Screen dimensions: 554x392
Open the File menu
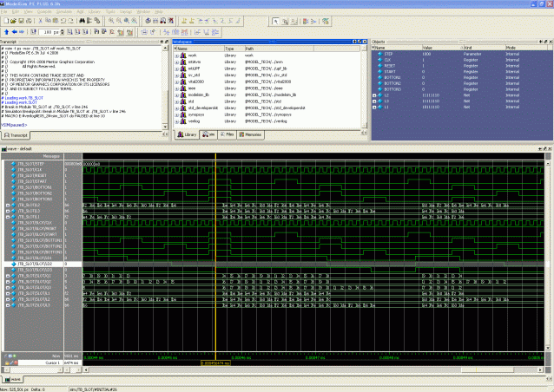(3, 11)
